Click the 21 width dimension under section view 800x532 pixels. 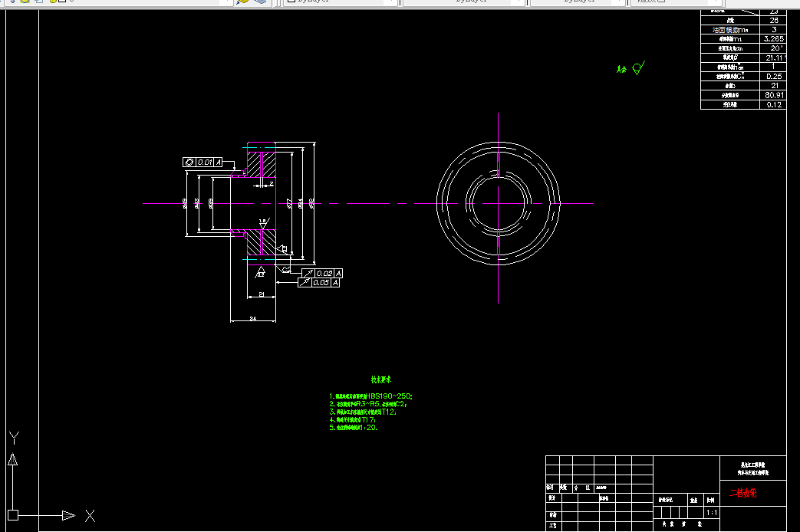tap(262, 294)
